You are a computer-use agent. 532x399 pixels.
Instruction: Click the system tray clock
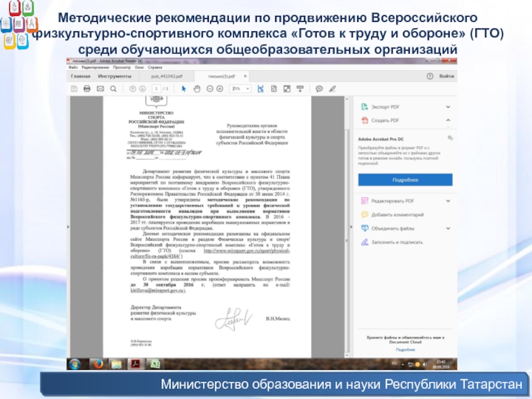click(x=441, y=364)
